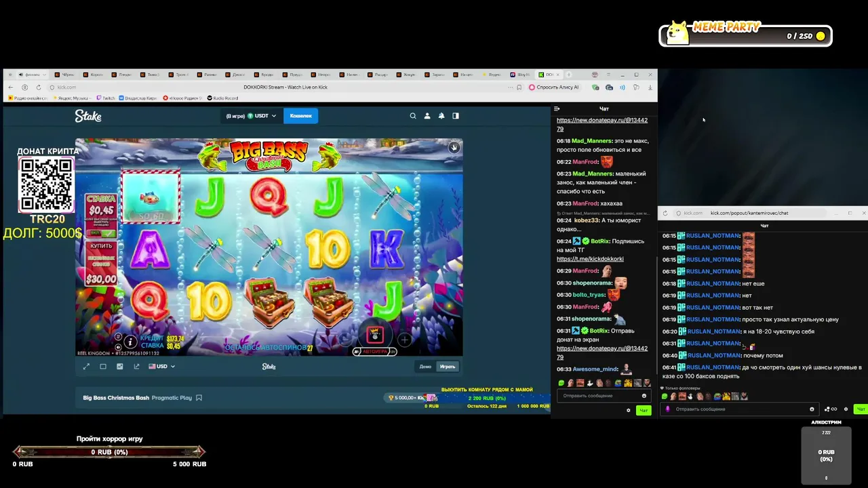Viewport: 868px width, 488px height.
Task: Open browser downloads icon
Action: point(650,87)
